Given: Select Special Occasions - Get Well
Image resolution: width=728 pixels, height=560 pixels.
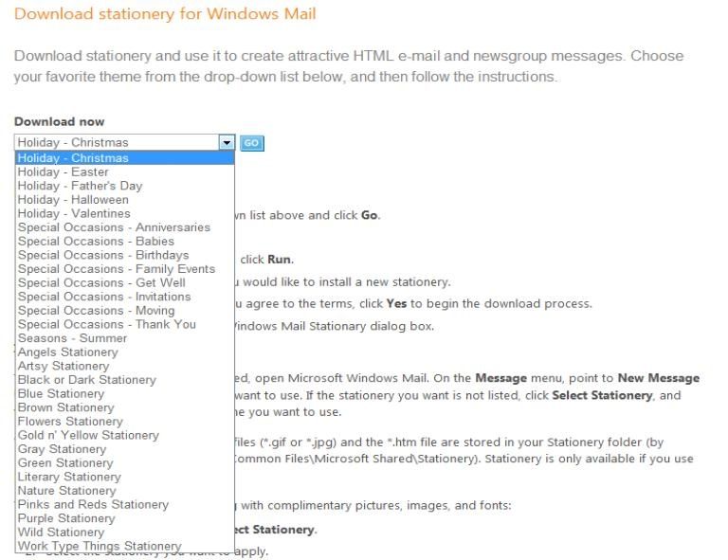Looking at the screenshot, I should coord(101,282).
